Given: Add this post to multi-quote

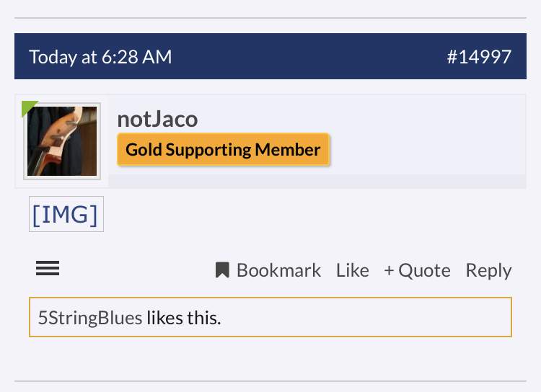Looking at the screenshot, I should coord(417,270).
